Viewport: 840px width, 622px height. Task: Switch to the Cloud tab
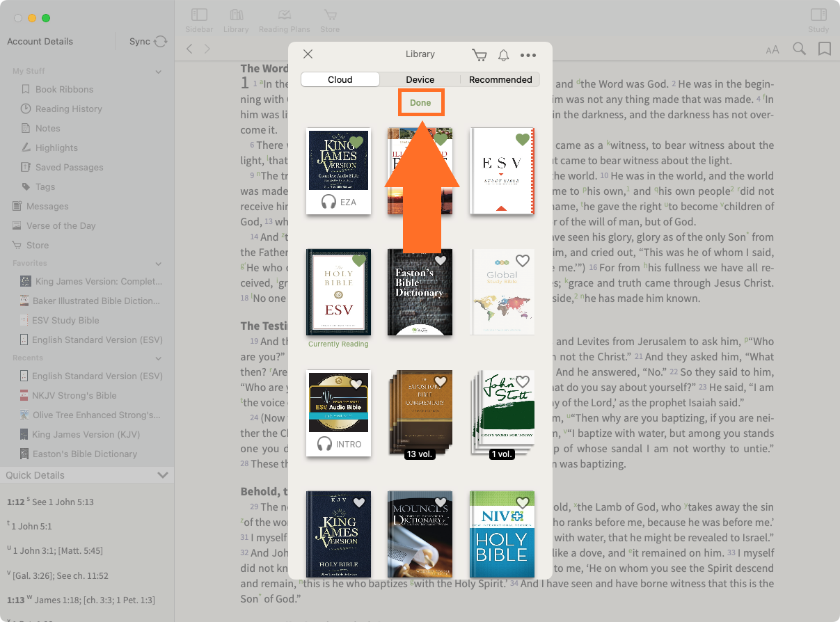[340, 79]
